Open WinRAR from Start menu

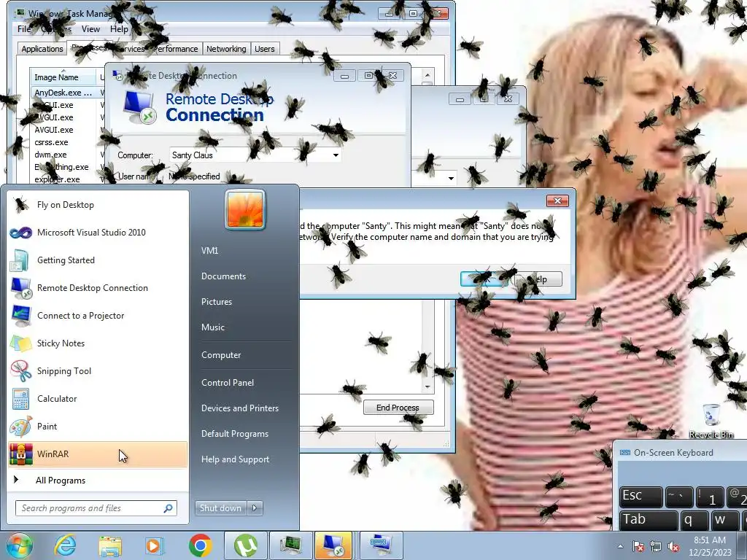coord(98,454)
